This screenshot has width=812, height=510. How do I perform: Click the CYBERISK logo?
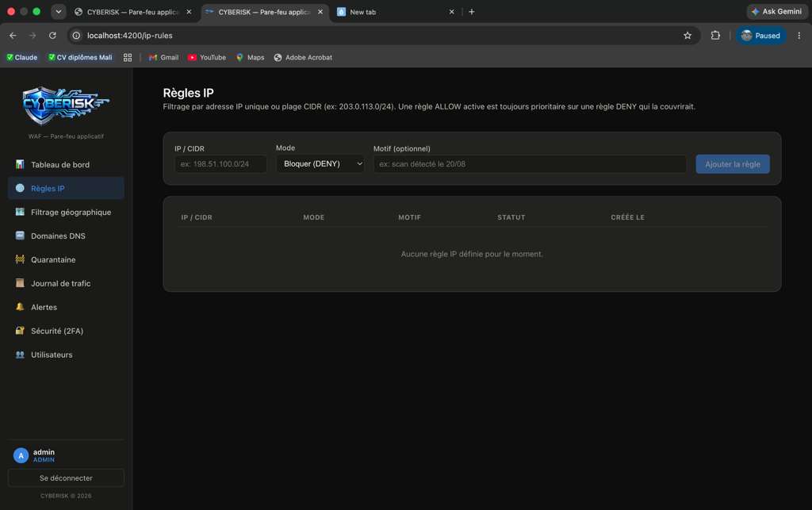(66, 105)
